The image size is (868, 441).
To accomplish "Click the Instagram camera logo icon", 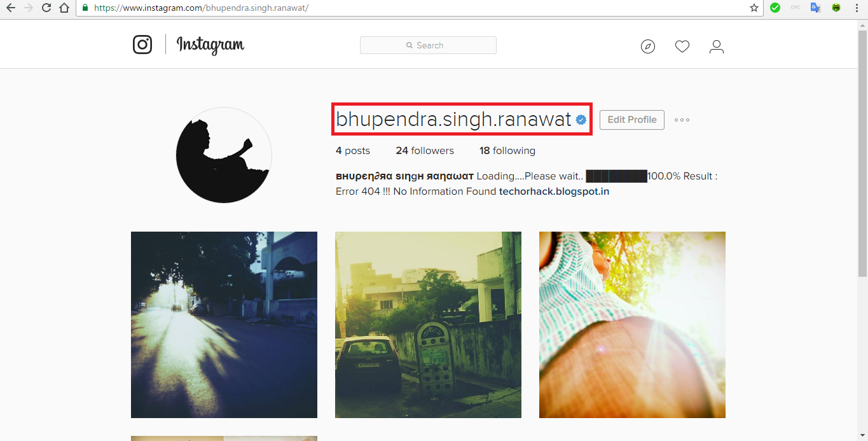I will (x=142, y=45).
